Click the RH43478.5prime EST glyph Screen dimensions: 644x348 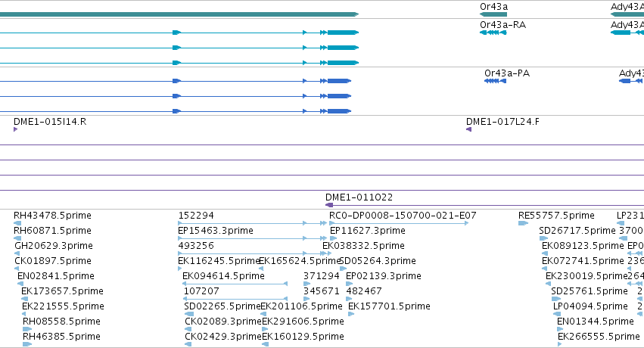tap(17, 223)
